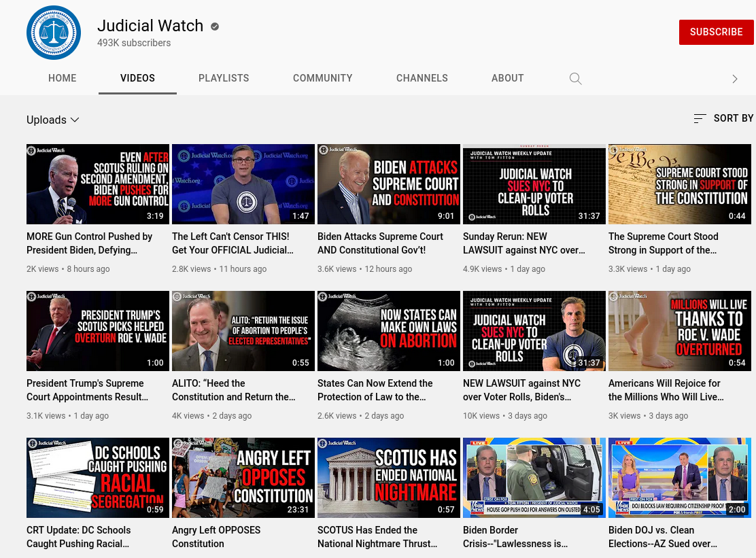Click the '2K views • 8 hours ago' metadata
The width and height of the screenshot is (756, 558).
click(68, 269)
